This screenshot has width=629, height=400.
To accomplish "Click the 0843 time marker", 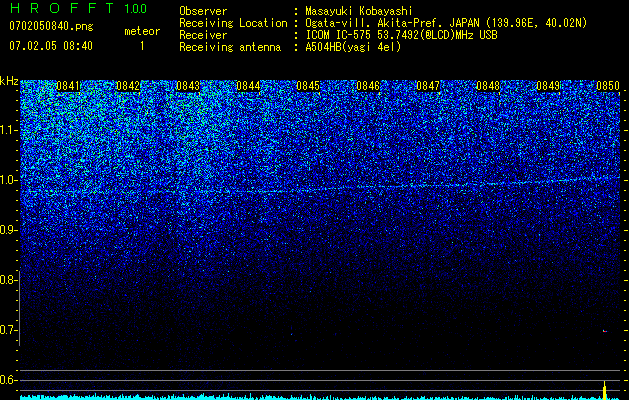I will click(x=188, y=86).
